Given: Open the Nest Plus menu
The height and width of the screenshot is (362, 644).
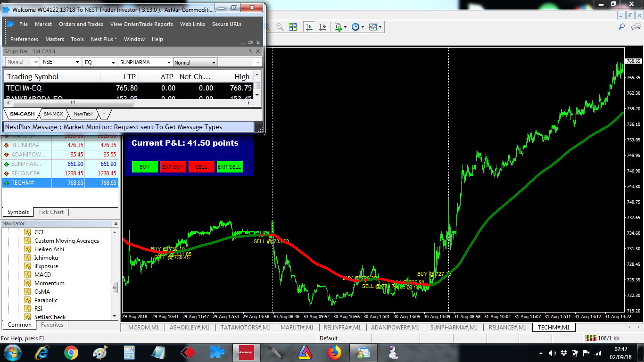Looking at the screenshot, I should tap(104, 39).
